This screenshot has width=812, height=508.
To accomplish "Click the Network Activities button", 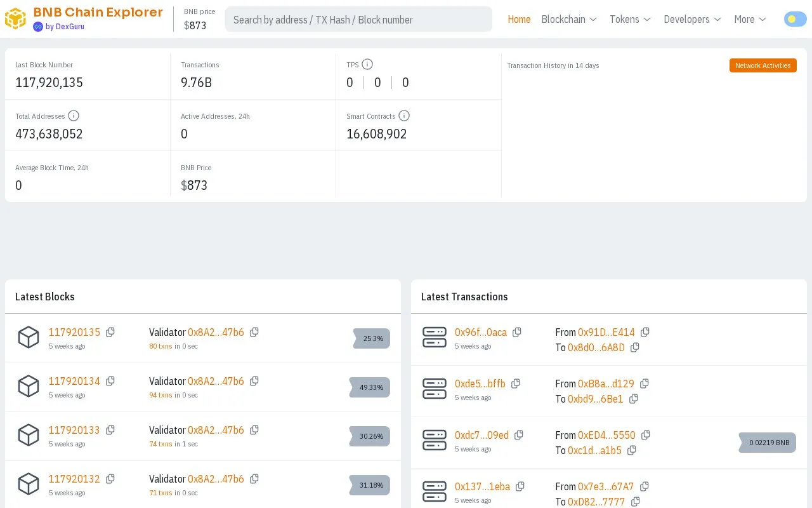I will pyautogui.click(x=763, y=65).
